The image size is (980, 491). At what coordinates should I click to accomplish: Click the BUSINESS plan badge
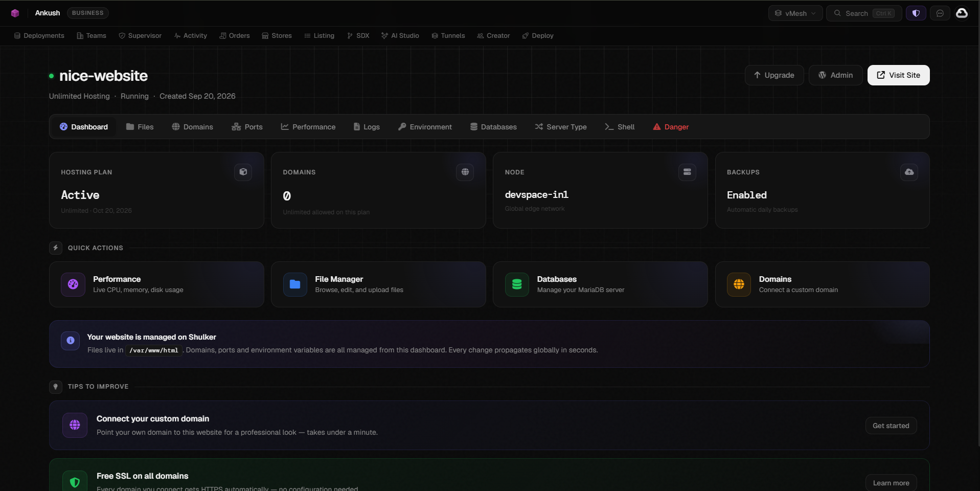87,13
